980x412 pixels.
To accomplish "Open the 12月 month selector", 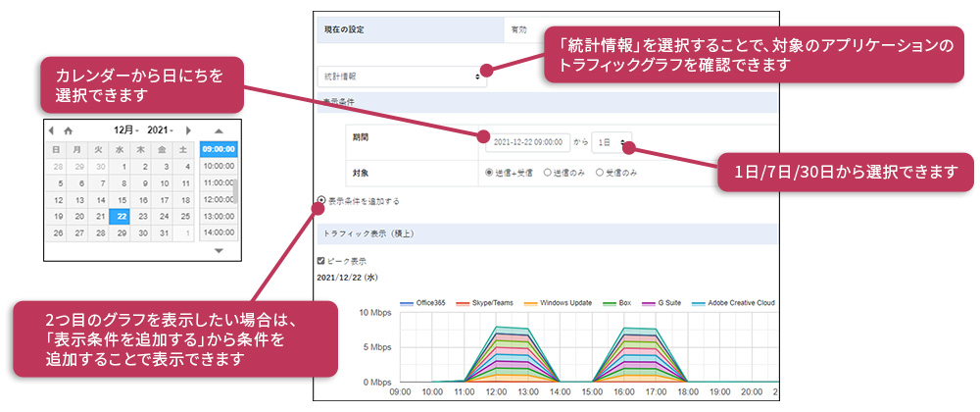I will 126,130.
